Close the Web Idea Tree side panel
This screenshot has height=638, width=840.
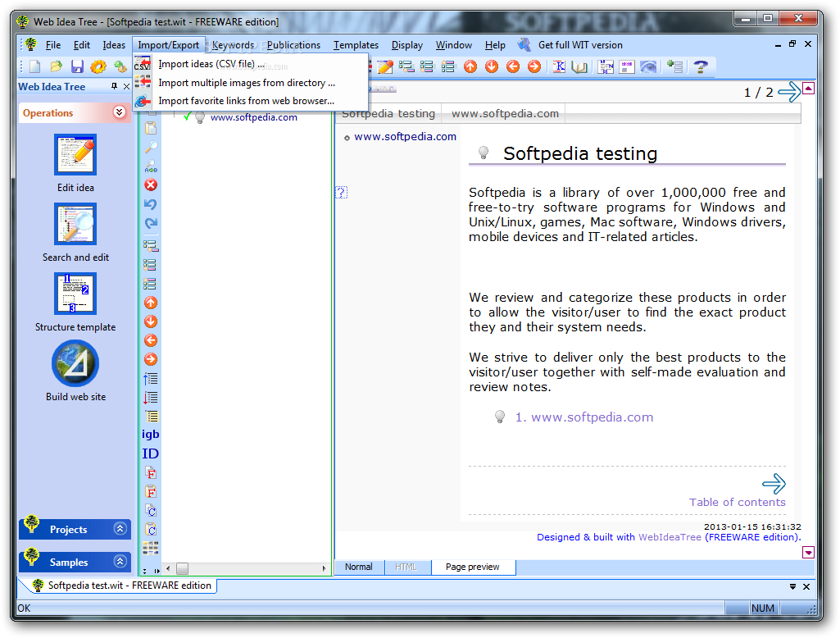(126, 86)
